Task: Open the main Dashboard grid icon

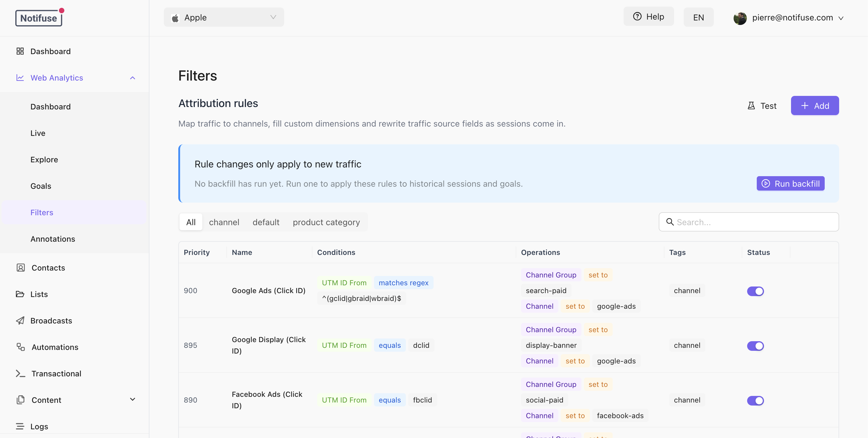Action: tap(20, 51)
